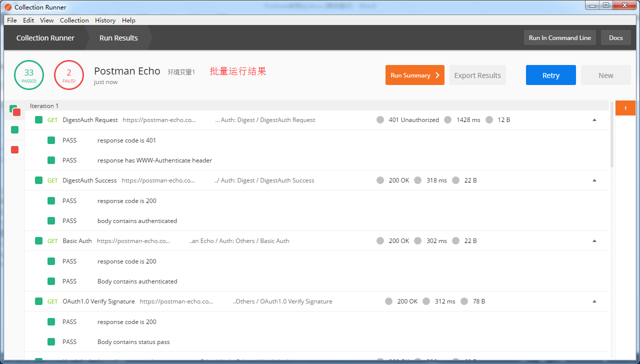
Task: Collapse the DigestAuth Success result row
Action: tap(594, 180)
